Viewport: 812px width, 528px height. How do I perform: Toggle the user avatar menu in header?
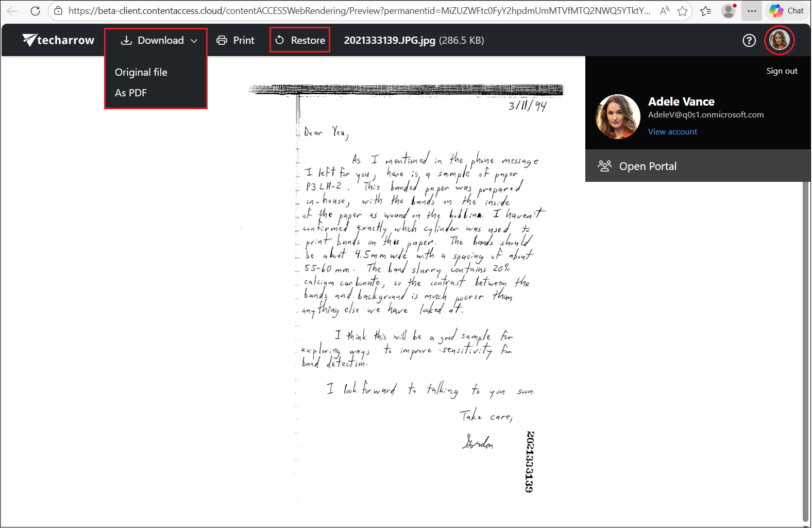click(779, 40)
